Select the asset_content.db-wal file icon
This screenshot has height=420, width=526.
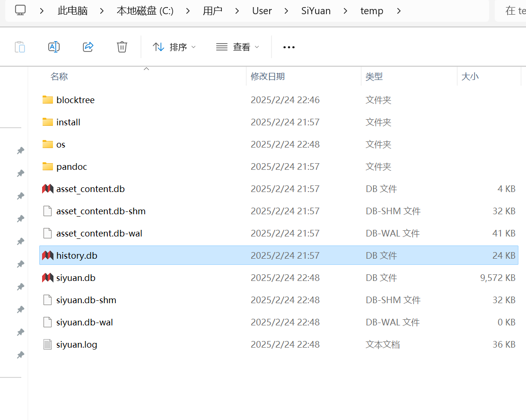[48, 233]
